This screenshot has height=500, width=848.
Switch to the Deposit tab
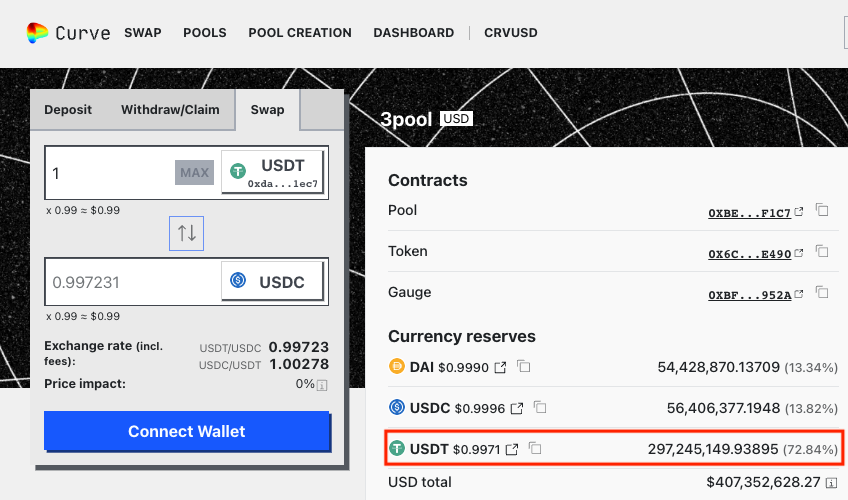point(68,110)
